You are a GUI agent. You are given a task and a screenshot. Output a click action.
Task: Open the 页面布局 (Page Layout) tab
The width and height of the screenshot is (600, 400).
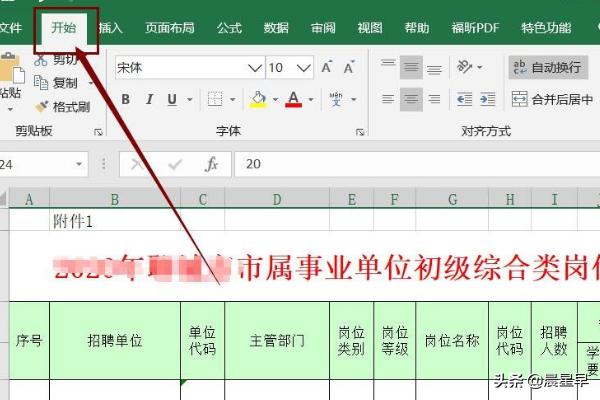tap(170, 29)
